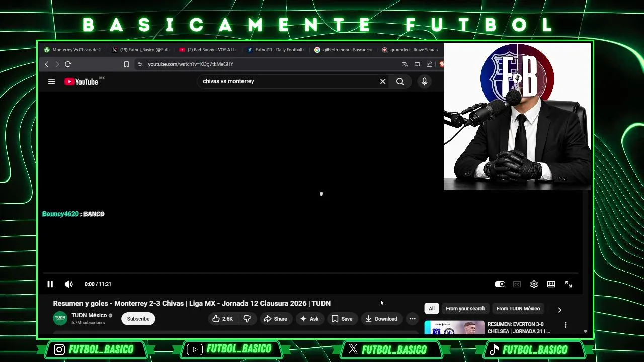
Task: Click the scrollbar down arrow
Action: point(585,332)
